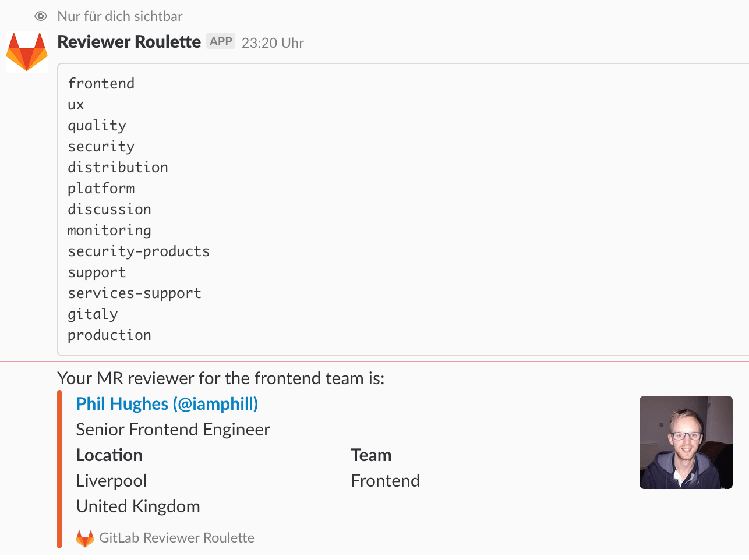Click the 'monitoring' team name to select it
Viewport: 749px width, 560px height.
pyautogui.click(x=109, y=230)
